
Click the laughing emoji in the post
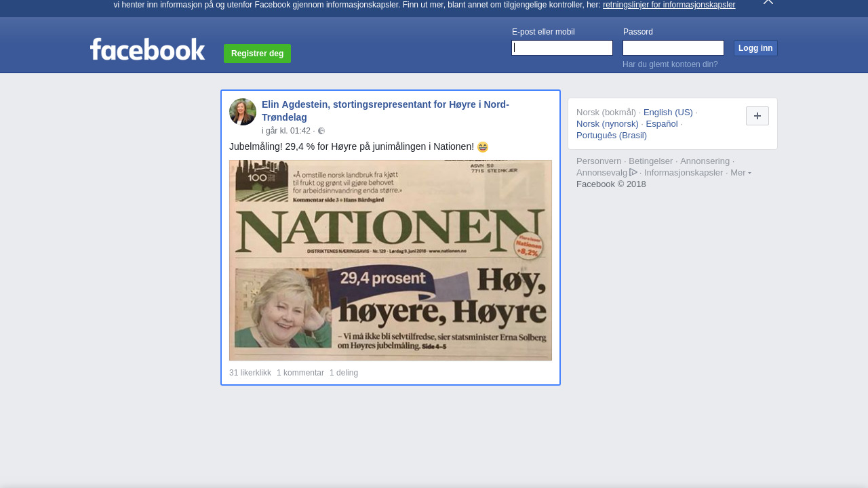point(483,147)
